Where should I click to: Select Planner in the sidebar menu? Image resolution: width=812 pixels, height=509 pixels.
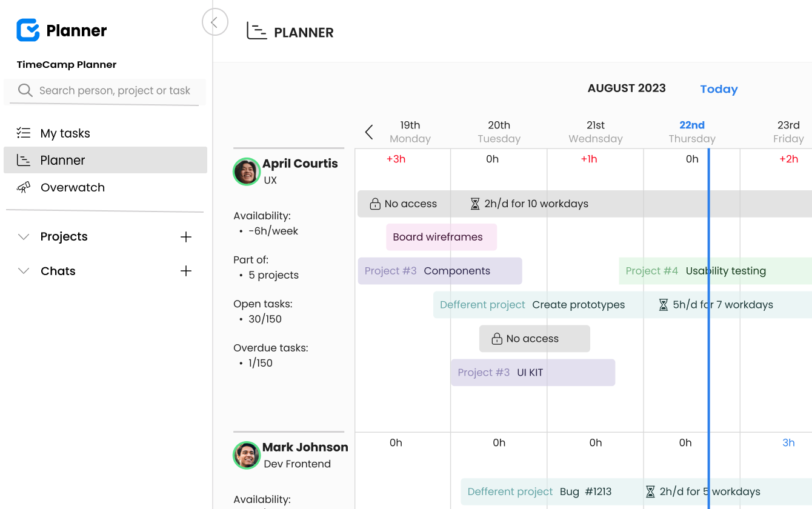pyautogui.click(x=62, y=161)
